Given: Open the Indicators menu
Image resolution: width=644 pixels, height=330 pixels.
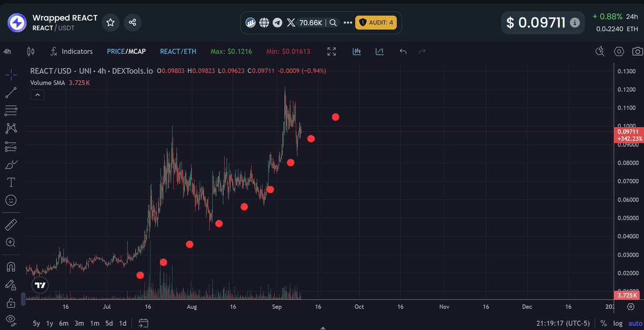Looking at the screenshot, I should tap(71, 52).
